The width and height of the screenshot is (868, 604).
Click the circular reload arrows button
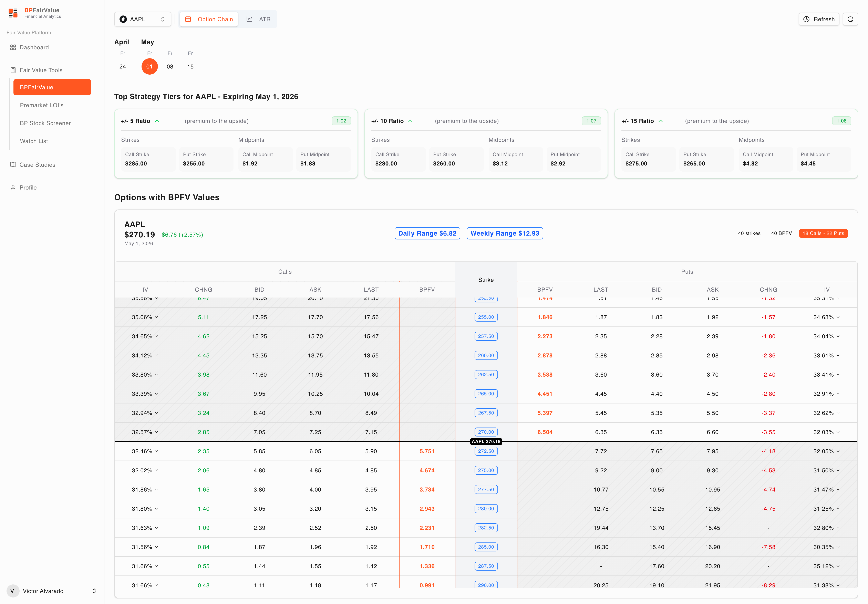pyautogui.click(x=850, y=19)
